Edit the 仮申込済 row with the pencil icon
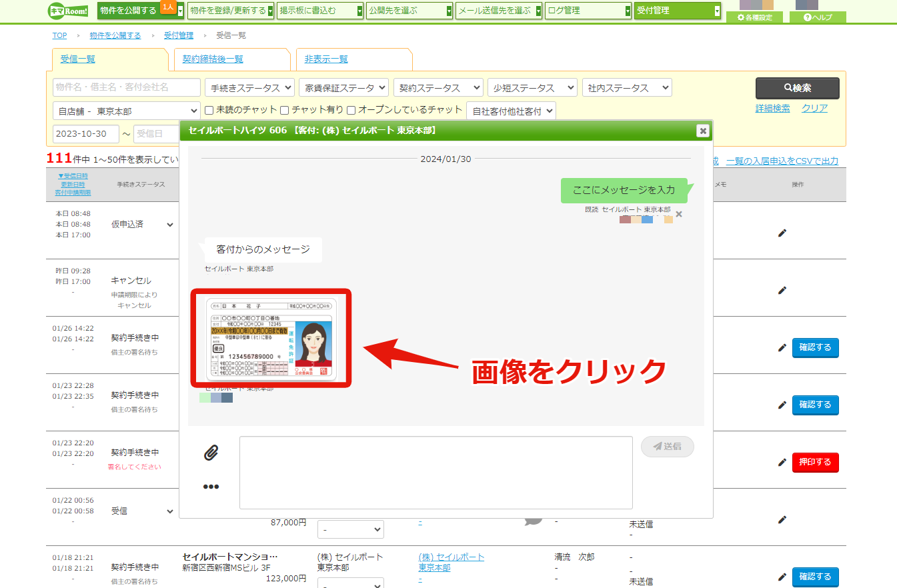The height and width of the screenshot is (588, 897). click(782, 233)
